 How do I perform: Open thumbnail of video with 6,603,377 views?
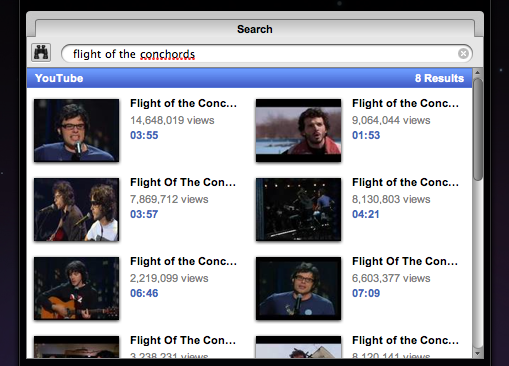tap(298, 288)
